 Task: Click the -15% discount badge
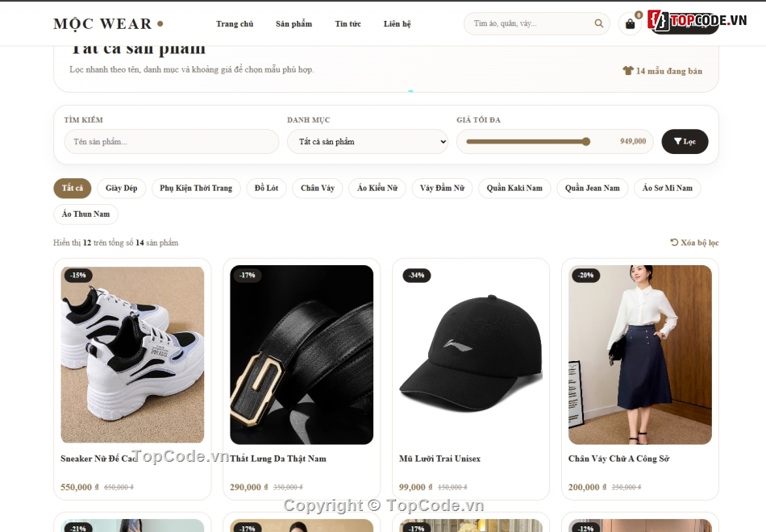(77, 275)
